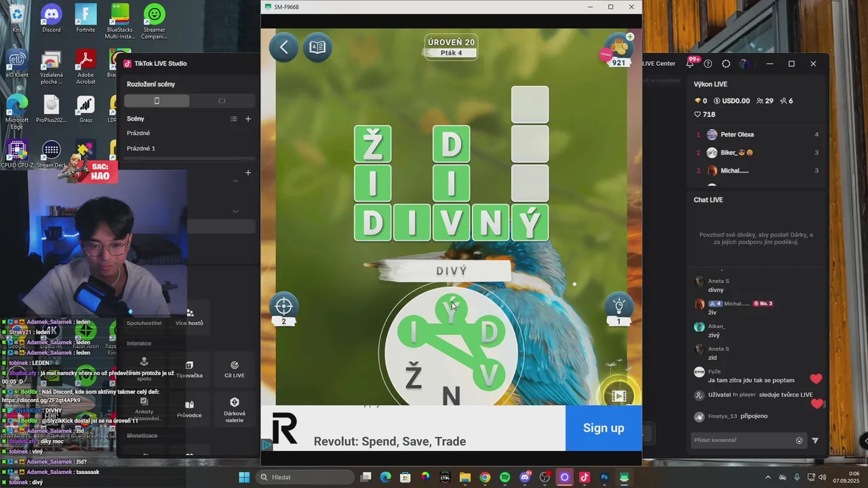This screenshot has height=488, width=868.
Task: Open TikTok Studio notifications bell
Action: pos(690,64)
